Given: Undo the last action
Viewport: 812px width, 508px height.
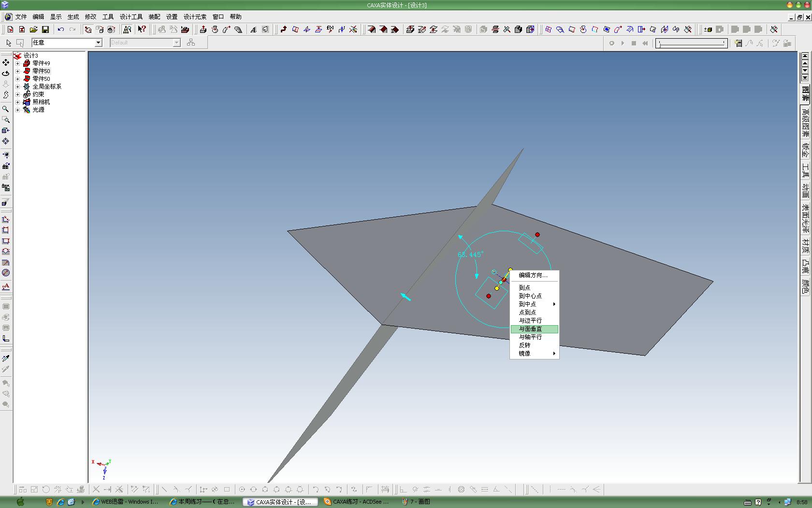Looking at the screenshot, I should point(61,30).
